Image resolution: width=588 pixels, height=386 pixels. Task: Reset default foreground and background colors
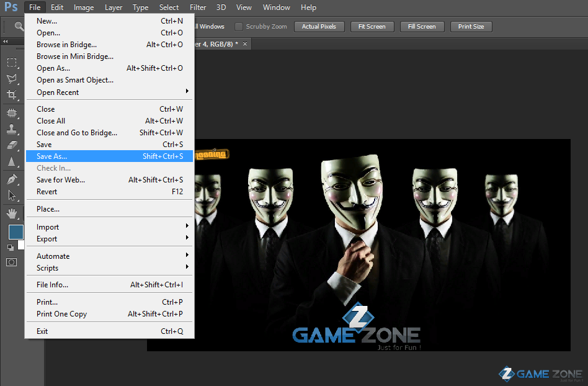pos(11,248)
